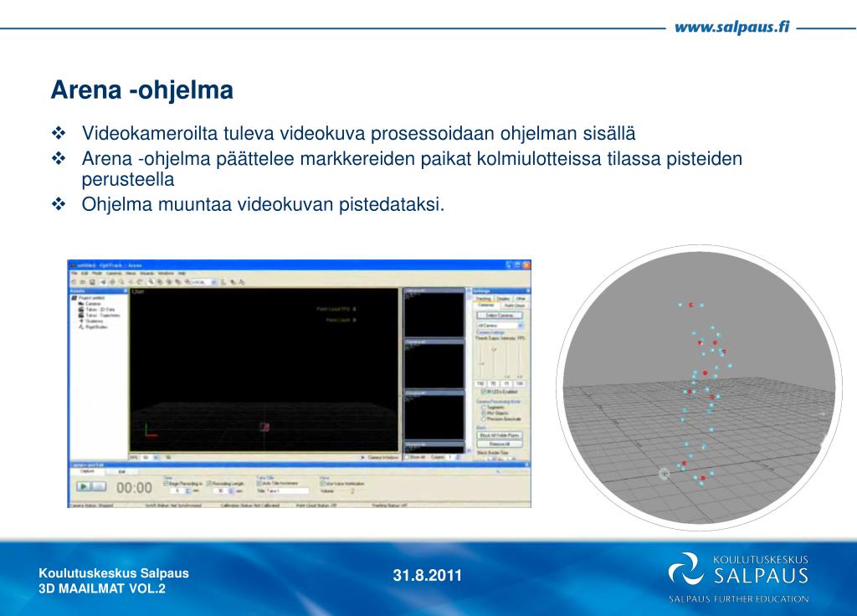This screenshot has height=616, width=857.
Task: Click the green Play record button
Action: click(x=85, y=486)
